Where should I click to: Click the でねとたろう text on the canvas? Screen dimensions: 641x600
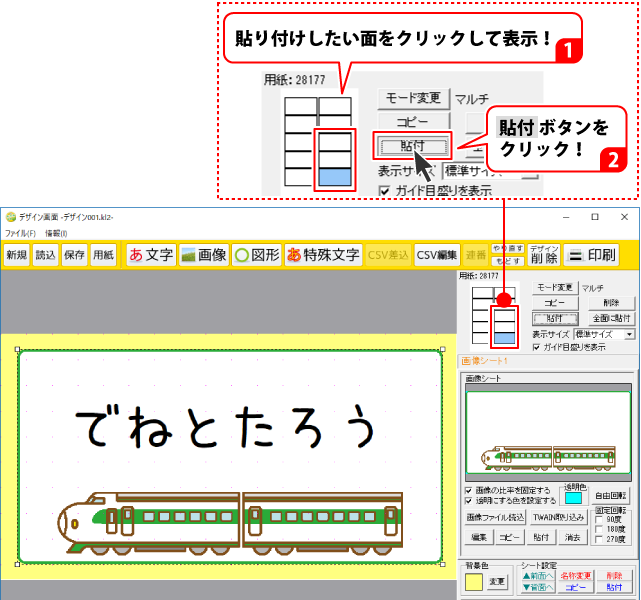pos(226,426)
